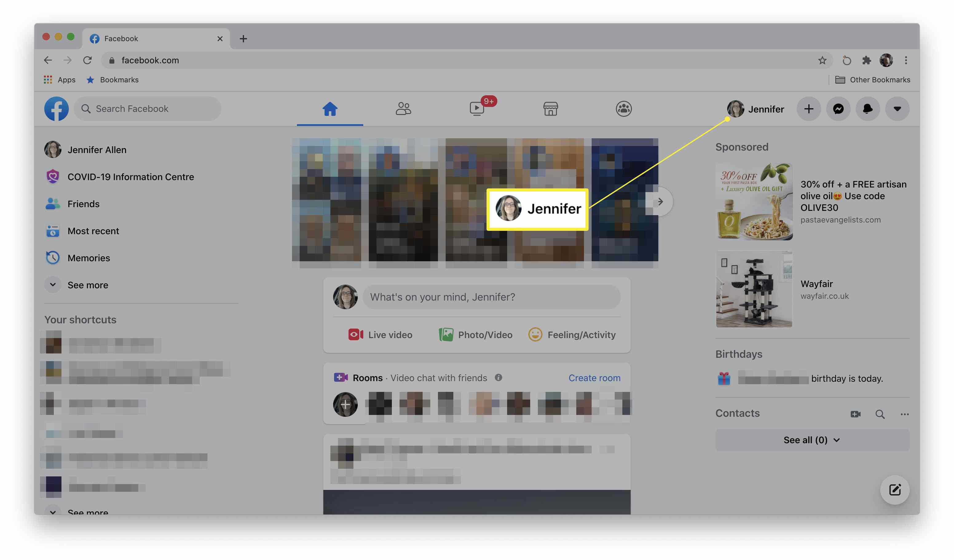Click pastaevangelists.com ad link
The width and height of the screenshot is (954, 560).
point(840,220)
